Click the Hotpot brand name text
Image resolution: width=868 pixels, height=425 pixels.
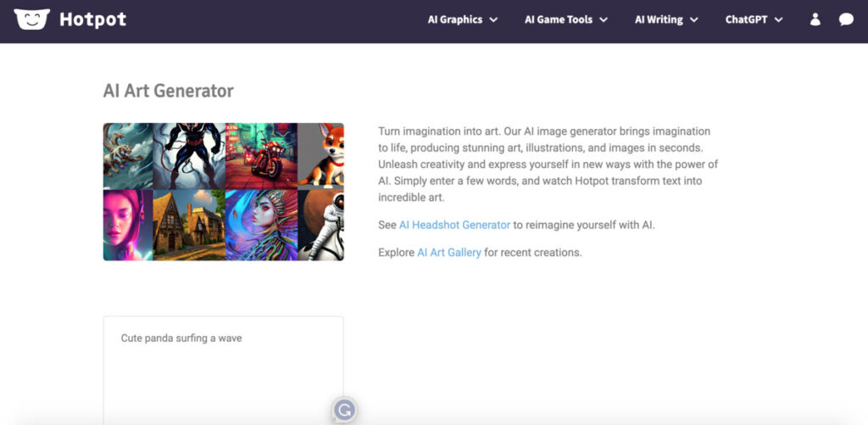point(93,20)
